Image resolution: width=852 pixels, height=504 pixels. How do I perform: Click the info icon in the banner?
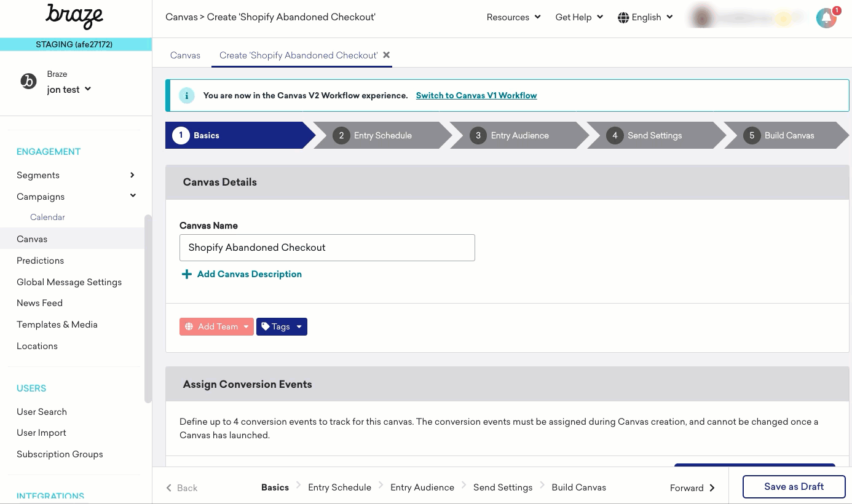point(186,95)
